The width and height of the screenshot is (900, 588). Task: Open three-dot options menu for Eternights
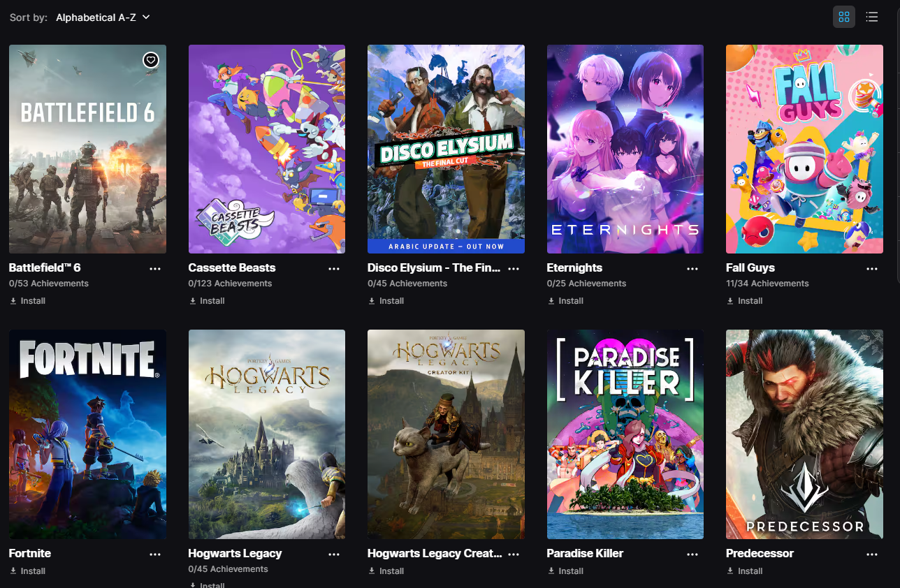click(x=692, y=268)
